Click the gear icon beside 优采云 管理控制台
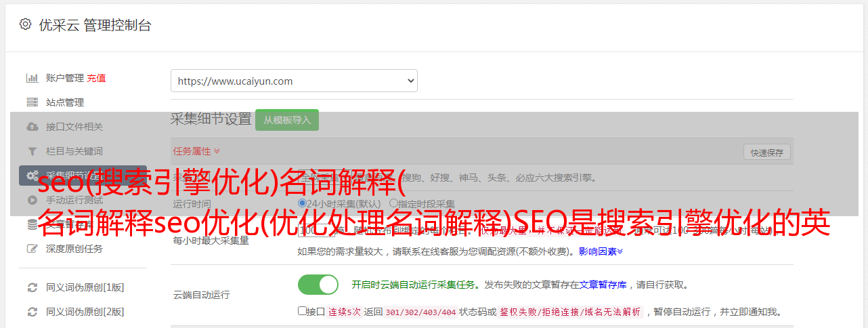868x328 pixels. pos(25,24)
